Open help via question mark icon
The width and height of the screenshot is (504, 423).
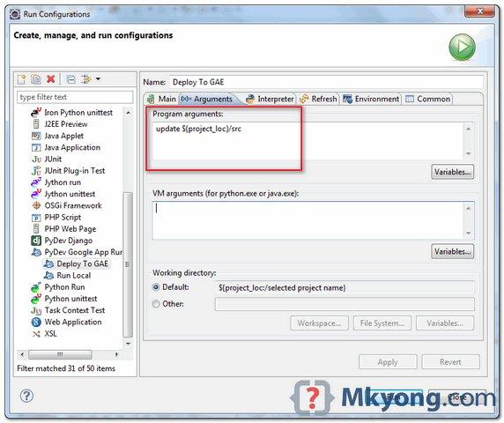(26, 396)
